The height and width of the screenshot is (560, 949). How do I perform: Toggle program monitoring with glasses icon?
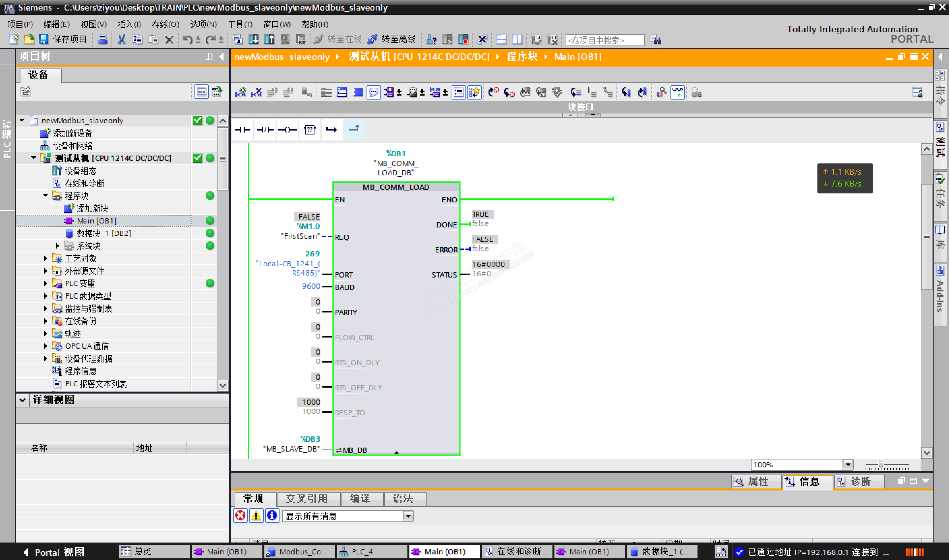click(x=678, y=92)
